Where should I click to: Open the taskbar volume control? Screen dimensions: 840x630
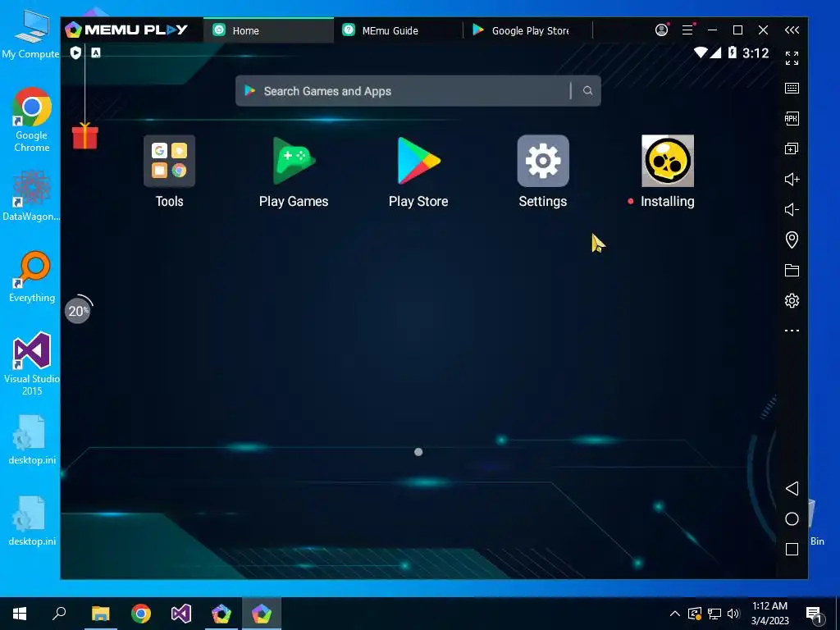click(x=733, y=614)
